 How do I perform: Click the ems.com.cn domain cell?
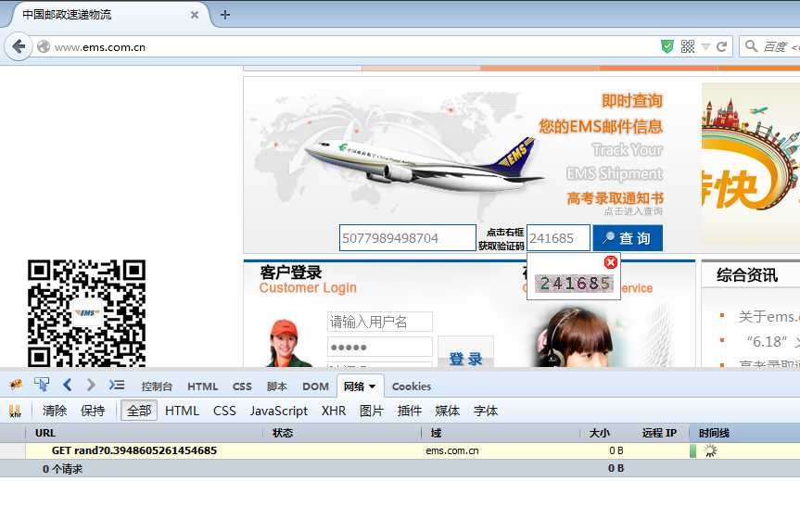pos(452,450)
